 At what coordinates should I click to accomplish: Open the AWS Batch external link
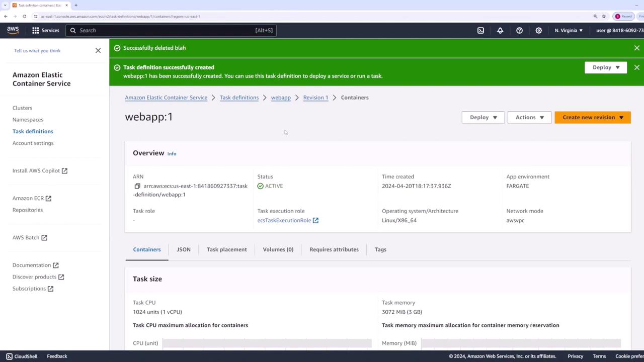[30, 238]
